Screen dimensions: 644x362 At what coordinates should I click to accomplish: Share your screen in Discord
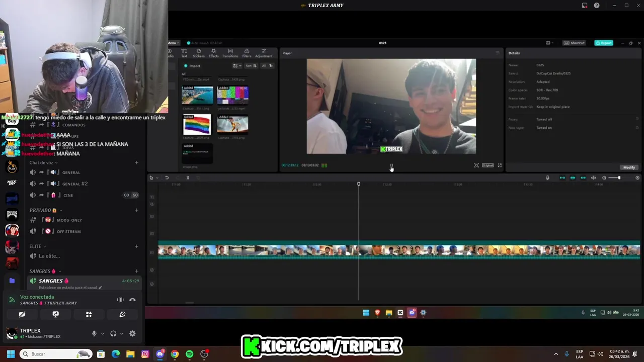[55, 314]
